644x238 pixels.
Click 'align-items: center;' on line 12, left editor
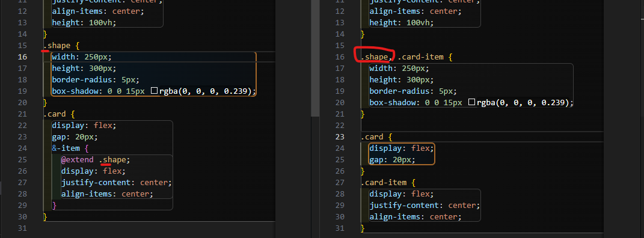coord(98,11)
